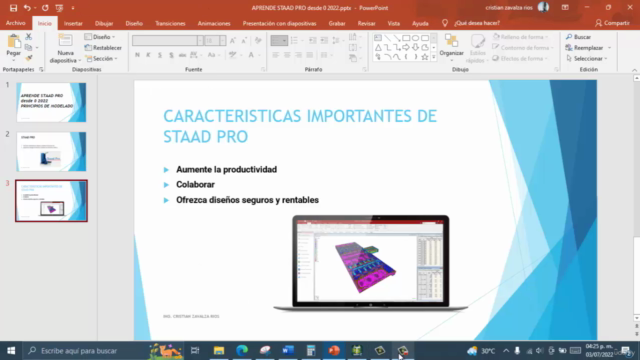The width and height of the screenshot is (640, 360).
Task: Toggle center paragraph alignment
Action: (287, 55)
